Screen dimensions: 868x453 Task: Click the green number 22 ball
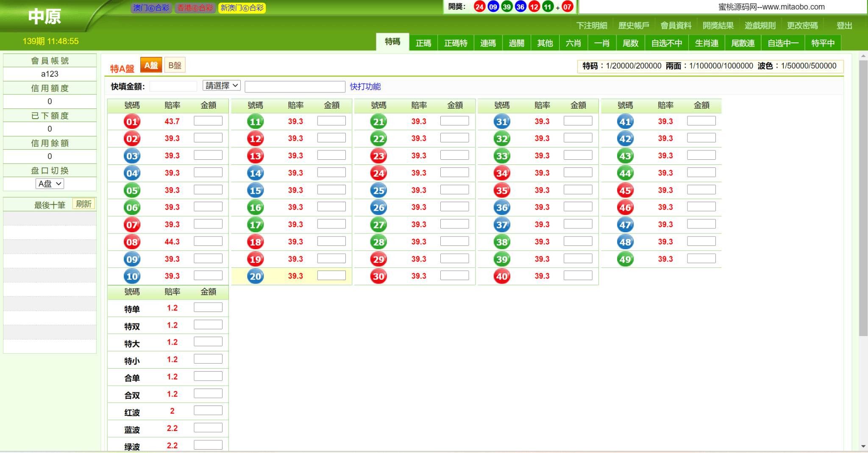coord(378,139)
